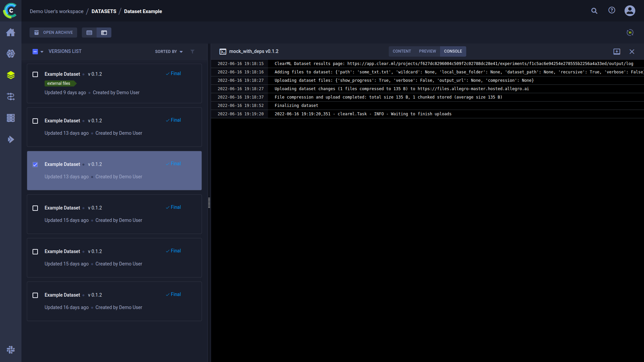Open the Pipelines icon in sidebar
This screenshot has height=362, width=644.
click(11, 97)
